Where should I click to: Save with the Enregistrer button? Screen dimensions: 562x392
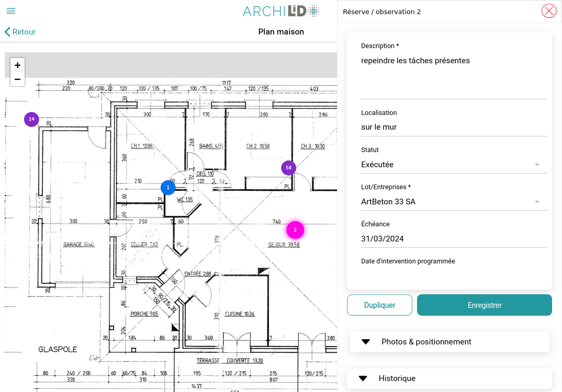(x=484, y=305)
